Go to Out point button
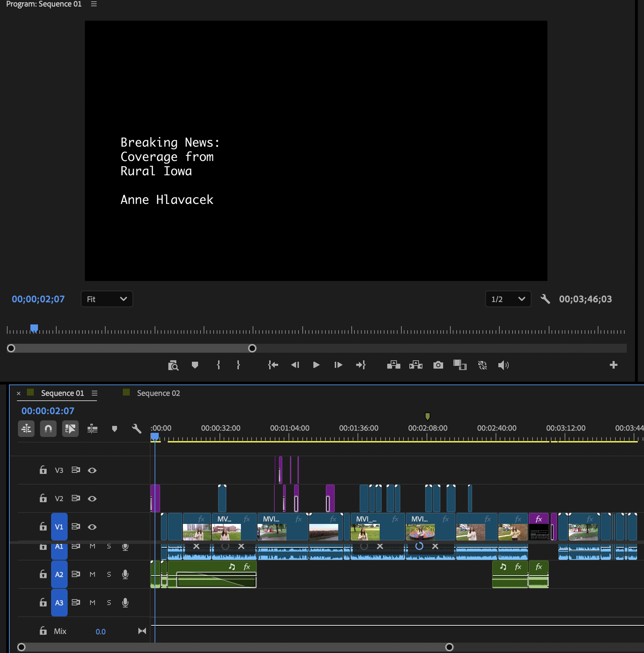The image size is (644, 653). [x=361, y=365]
